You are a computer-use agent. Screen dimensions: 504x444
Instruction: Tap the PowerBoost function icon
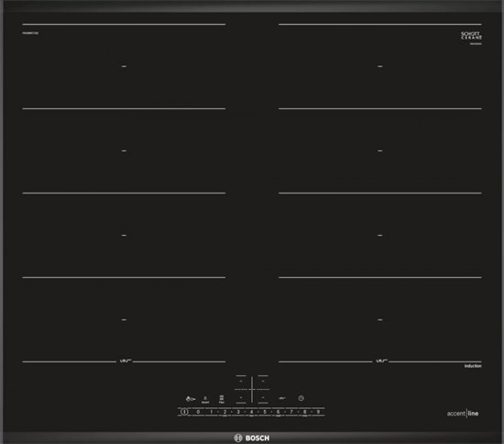click(x=205, y=400)
